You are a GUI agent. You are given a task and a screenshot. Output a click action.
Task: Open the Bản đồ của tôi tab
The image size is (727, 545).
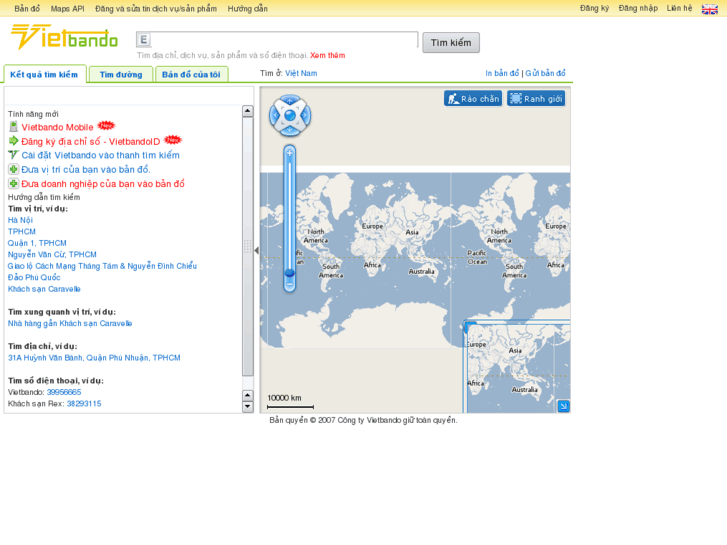(x=191, y=74)
